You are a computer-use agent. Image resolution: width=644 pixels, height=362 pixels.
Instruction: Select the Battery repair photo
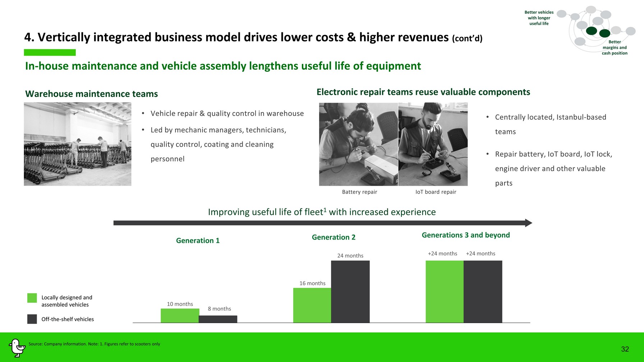pos(358,144)
